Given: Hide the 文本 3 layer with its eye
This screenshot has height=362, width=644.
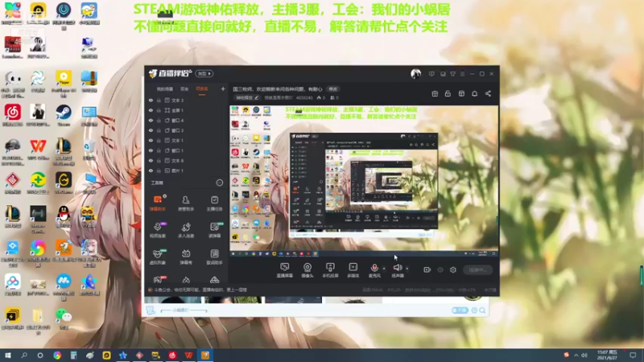Looking at the screenshot, I should (151, 100).
